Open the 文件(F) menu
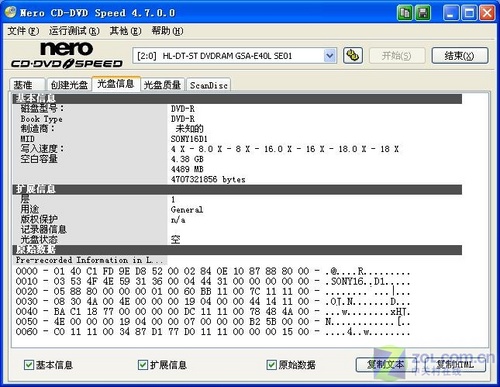 tap(23, 31)
